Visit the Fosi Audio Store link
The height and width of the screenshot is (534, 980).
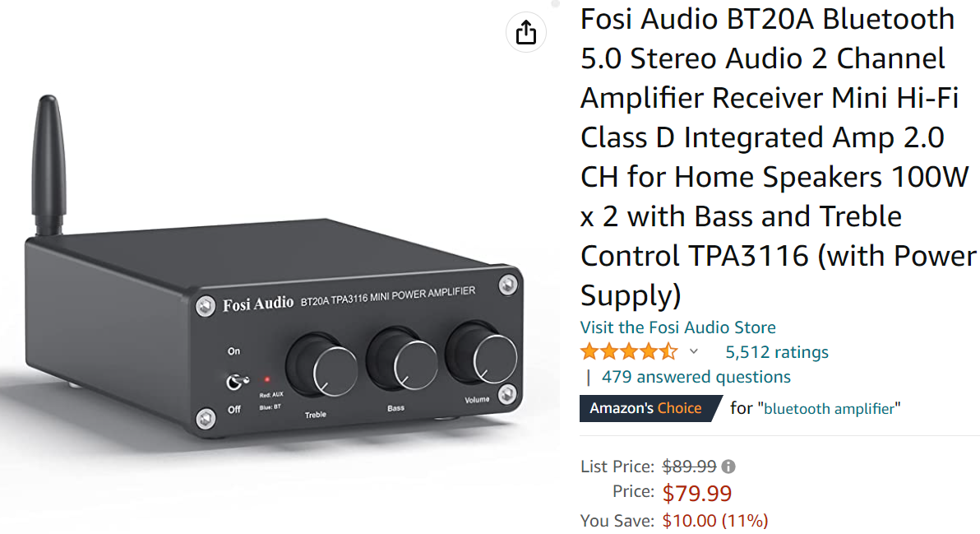pyautogui.click(x=677, y=327)
